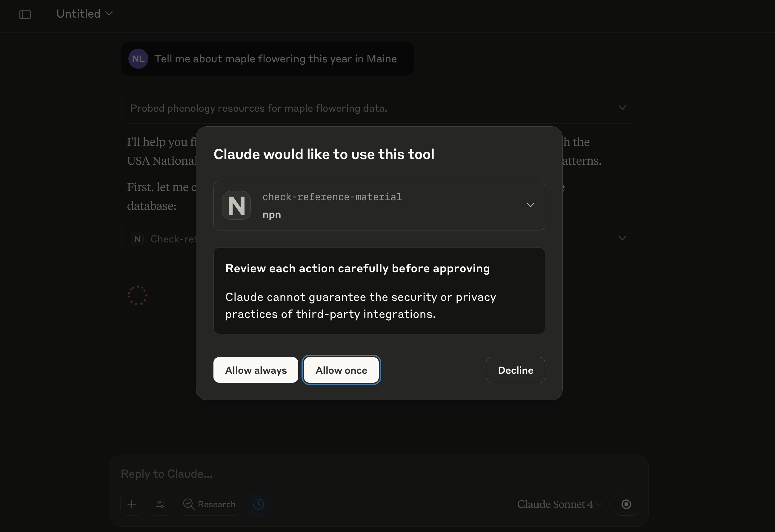Click the npn N logo in dialog

236,205
